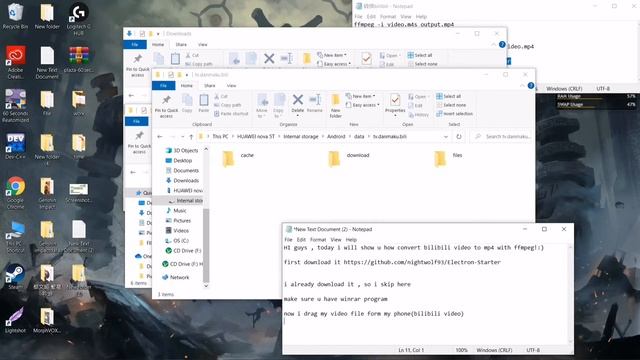This screenshot has height=360, width=640.
Task: Refresh the tv.danmaku.bili folder view
Action: [459, 137]
